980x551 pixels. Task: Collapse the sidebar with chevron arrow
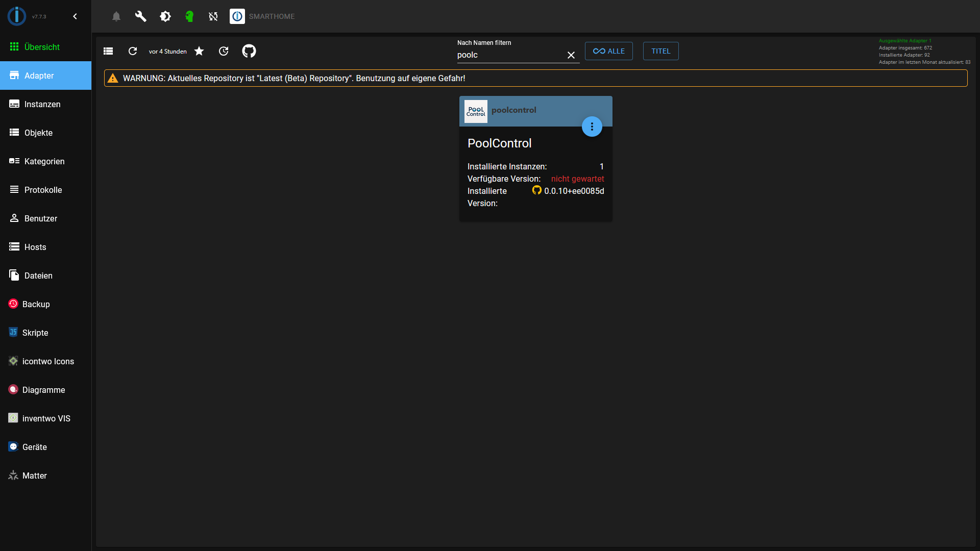[x=75, y=16]
